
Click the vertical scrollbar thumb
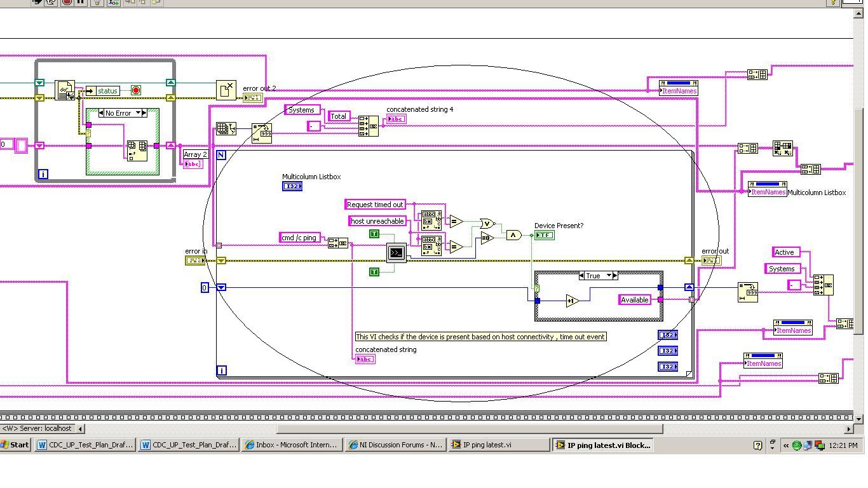click(859, 220)
